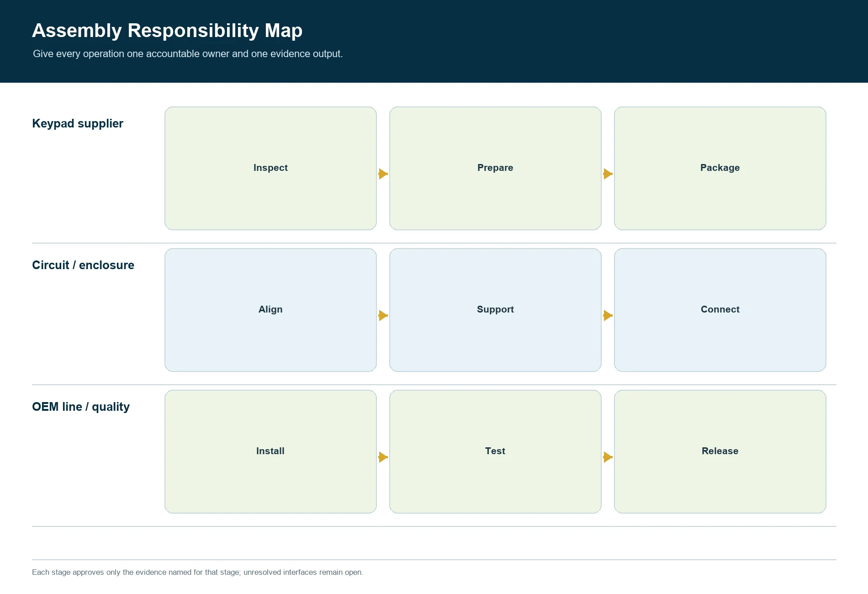This screenshot has height=594, width=868.
Task: Click the "OEM line / quality" lane label
Action: pos(81,407)
